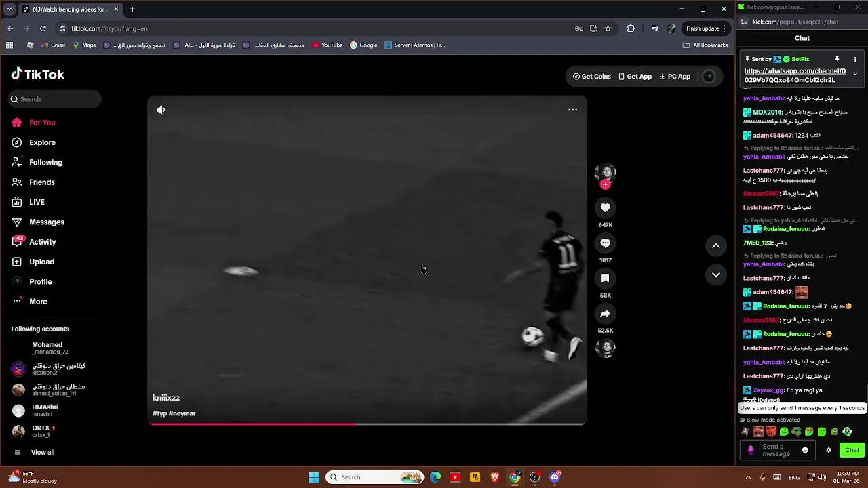Like the video with heart icon
Image resolution: width=868 pixels, height=488 pixels.
[x=606, y=207]
